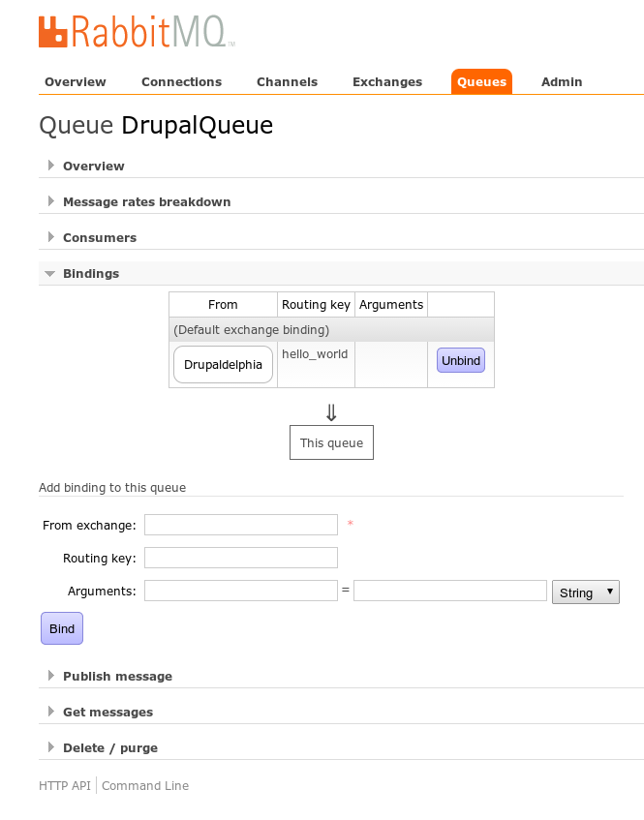This screenshot has height=820, width=644.
Task: Go to the Exchanges tab
Action: tap(387, 82)
